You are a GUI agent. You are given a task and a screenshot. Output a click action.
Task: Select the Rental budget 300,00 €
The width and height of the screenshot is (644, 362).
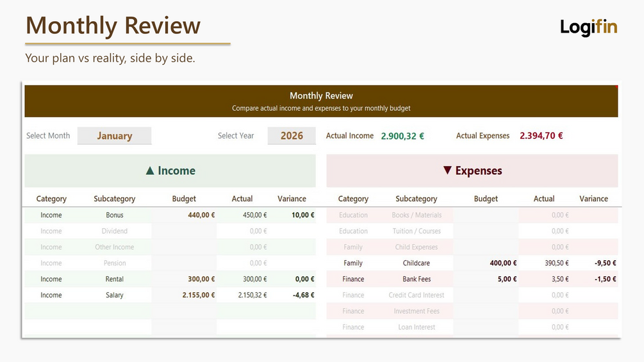pyautogui.click(x=201, y=279)
